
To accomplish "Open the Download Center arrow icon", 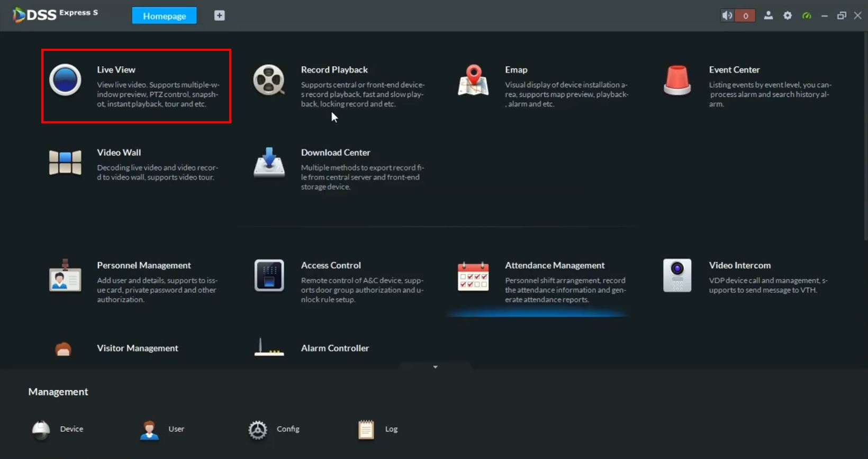I will coord(269,162).
